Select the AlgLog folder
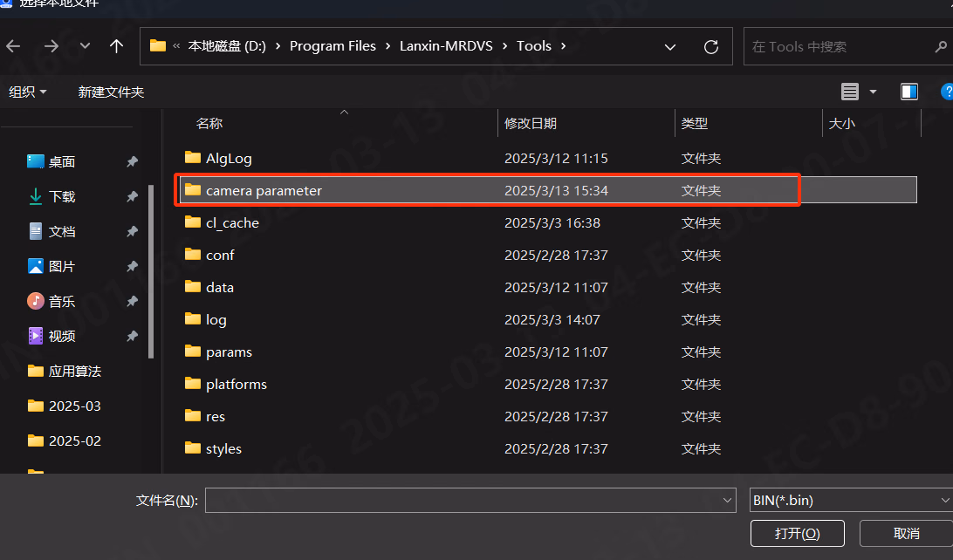 pos(547,159)
